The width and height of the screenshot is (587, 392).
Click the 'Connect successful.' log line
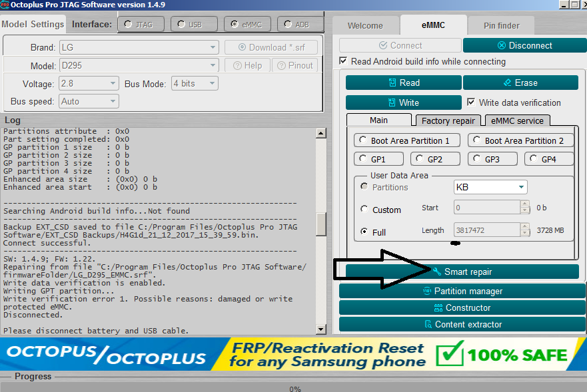coord(47,243)
